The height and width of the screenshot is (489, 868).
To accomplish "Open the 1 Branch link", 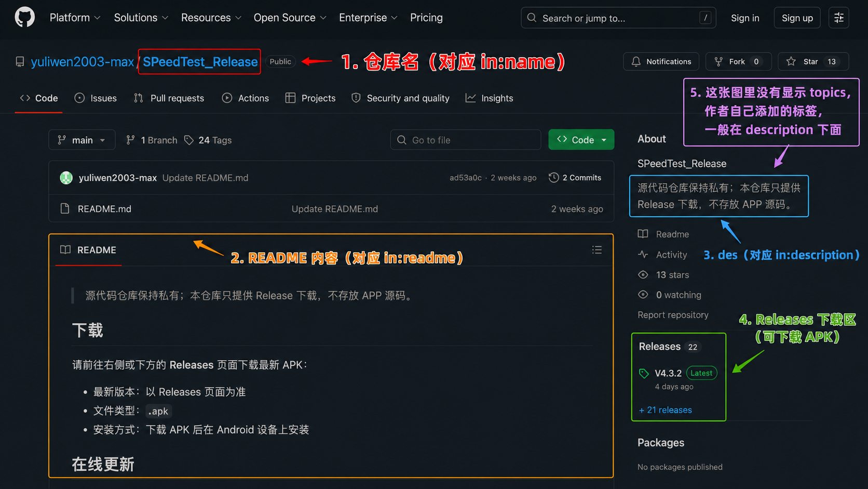I will tap(152, 140).
